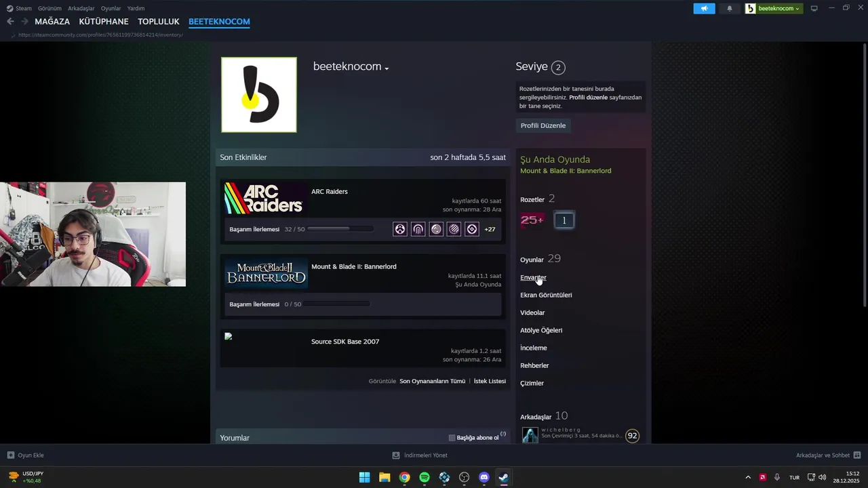Open the İndirmeleri Yönet downloads icon
The height and width of the screenshot is (488, 868).
(x=396, y=455)
